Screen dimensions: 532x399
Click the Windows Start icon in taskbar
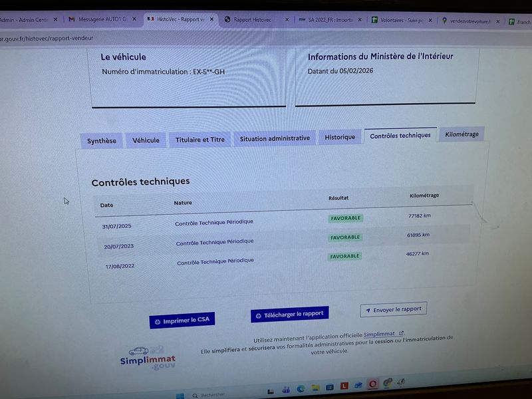tap(180, 396)
